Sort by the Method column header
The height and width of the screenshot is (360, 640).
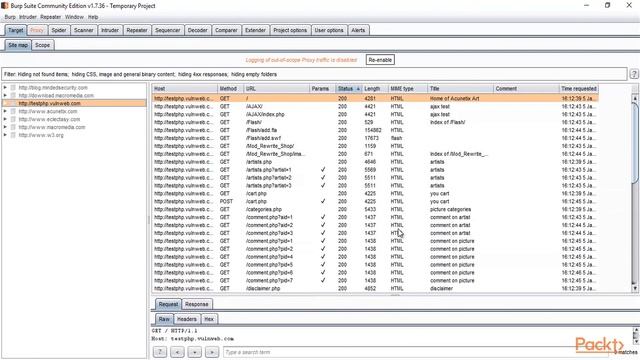point(230,89)
